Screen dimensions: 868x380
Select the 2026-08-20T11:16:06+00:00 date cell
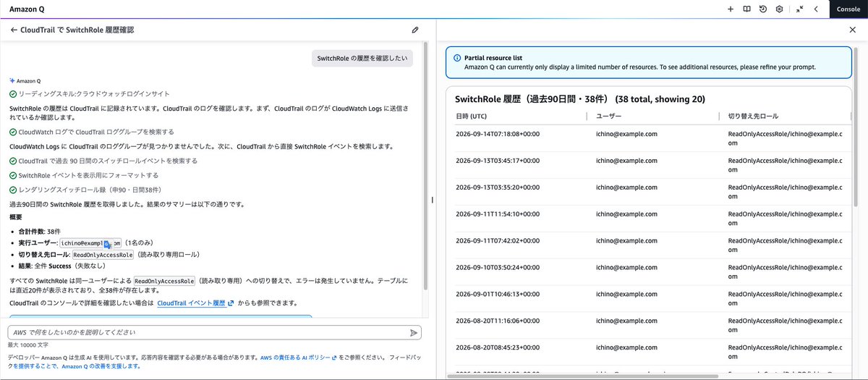pyautogui.click(x=498, y=321)
